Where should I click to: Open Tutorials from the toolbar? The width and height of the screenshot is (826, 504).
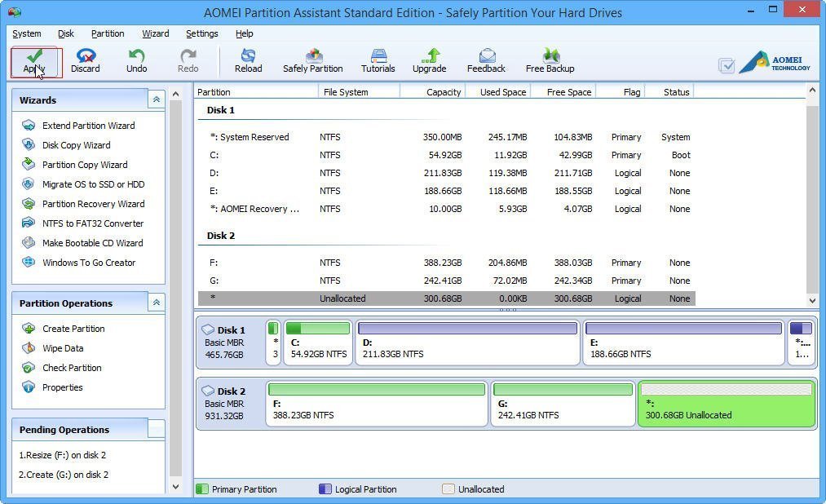(378, 61)
